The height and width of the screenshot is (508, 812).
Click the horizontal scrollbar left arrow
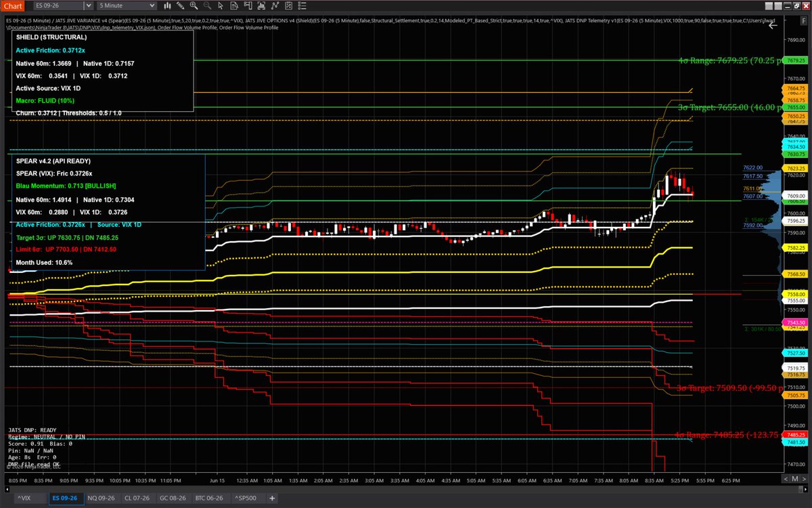pyautogui.click(x=7, y=489)
